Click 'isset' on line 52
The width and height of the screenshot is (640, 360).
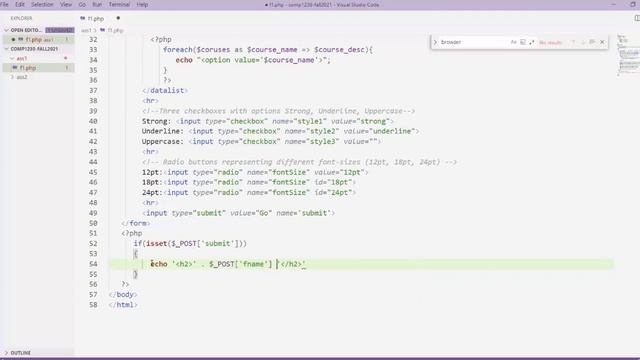[157, 243]
